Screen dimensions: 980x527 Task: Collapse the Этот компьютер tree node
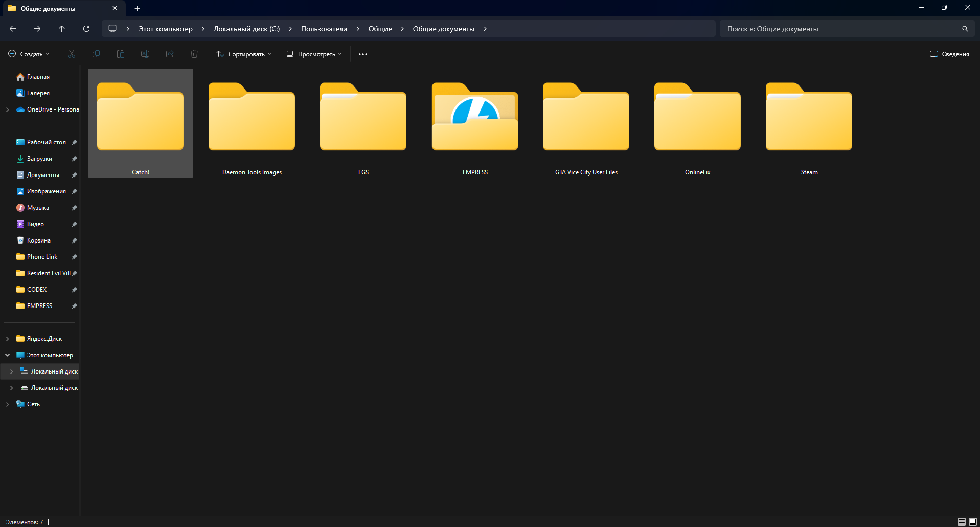click(8, 355)
